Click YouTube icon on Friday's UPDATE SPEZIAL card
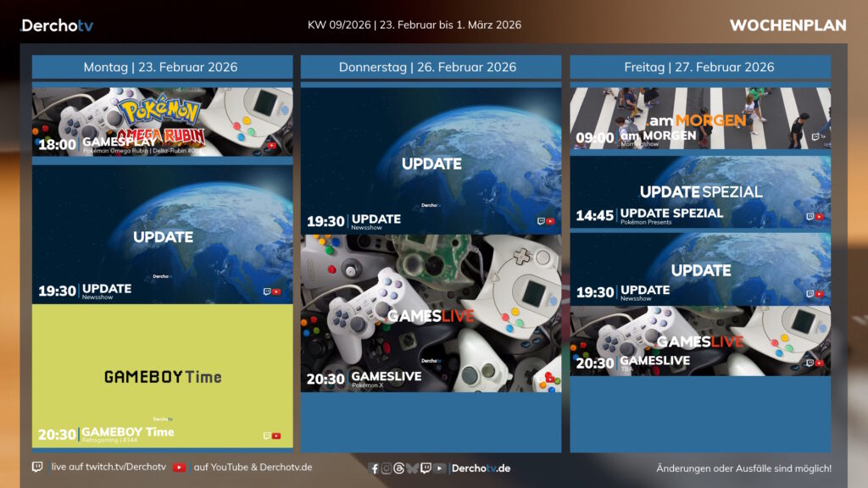This screenshot has width=868, height=488. tap(819, 216)
